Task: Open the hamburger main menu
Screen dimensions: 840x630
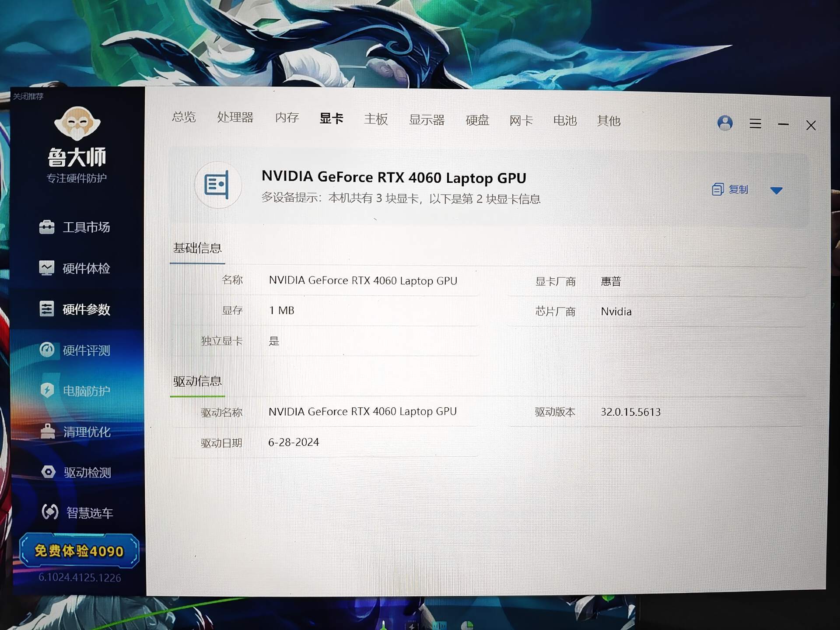Action: (755, 124)
